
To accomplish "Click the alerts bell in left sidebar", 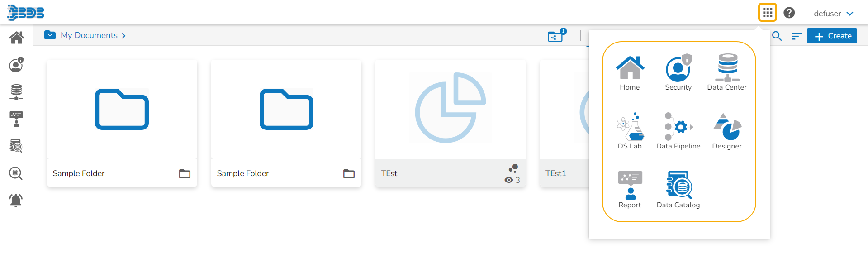I will 16,200.
